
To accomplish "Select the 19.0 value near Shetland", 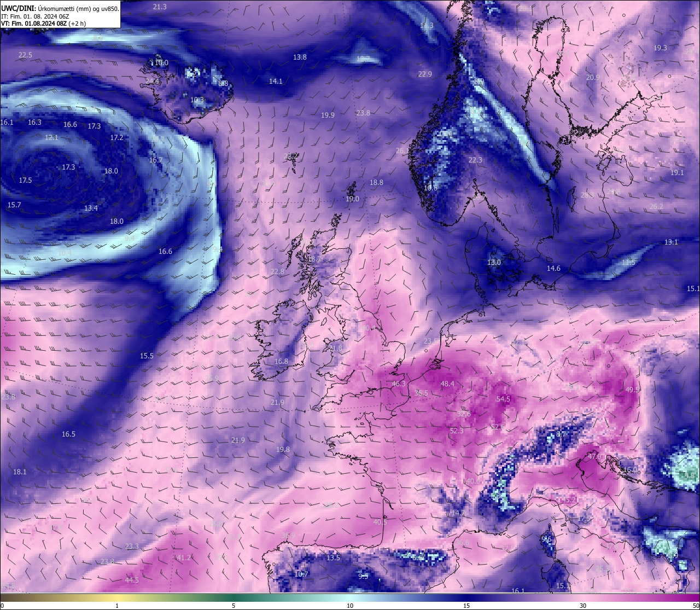I will pos(352,199).
